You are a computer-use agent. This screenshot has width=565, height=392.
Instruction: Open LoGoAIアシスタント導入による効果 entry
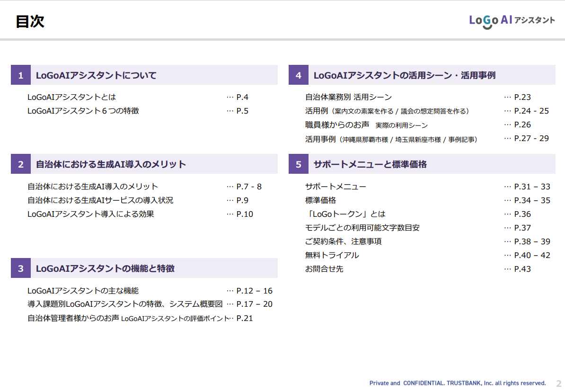tap(91, 214)
